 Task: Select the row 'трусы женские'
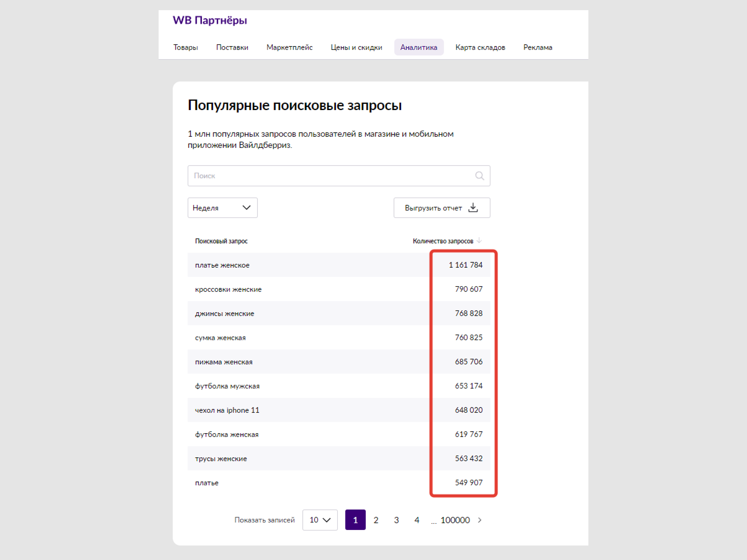click(339, 458)
